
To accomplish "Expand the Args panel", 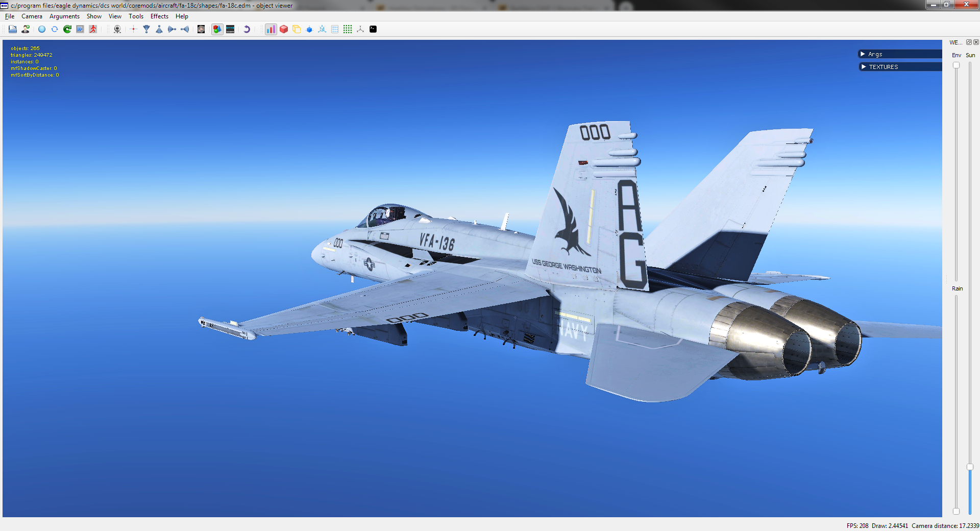I will tap(900, 54).
